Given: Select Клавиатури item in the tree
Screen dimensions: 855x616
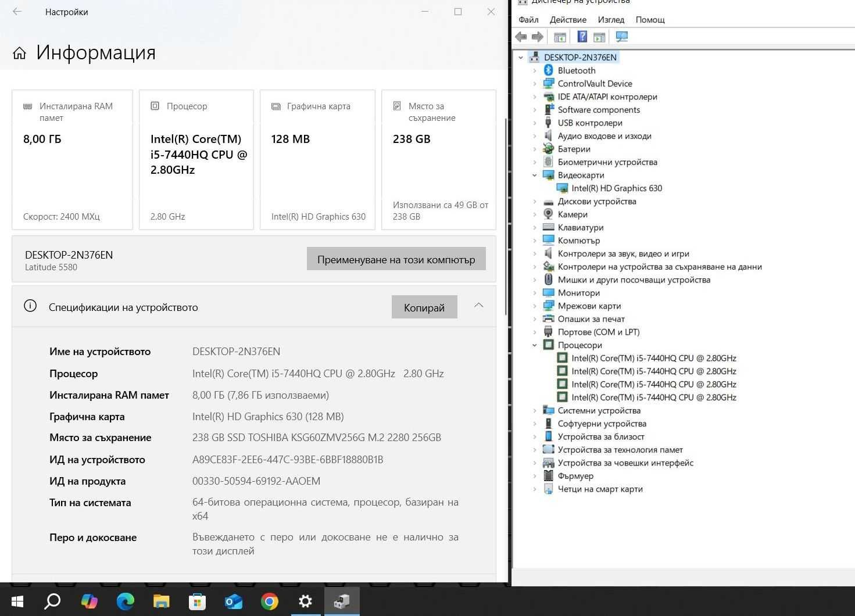Looking at the screenshot, I should 581,227.
